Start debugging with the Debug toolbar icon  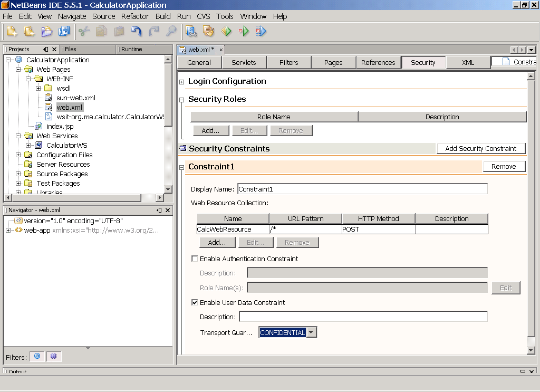[261, 32]
